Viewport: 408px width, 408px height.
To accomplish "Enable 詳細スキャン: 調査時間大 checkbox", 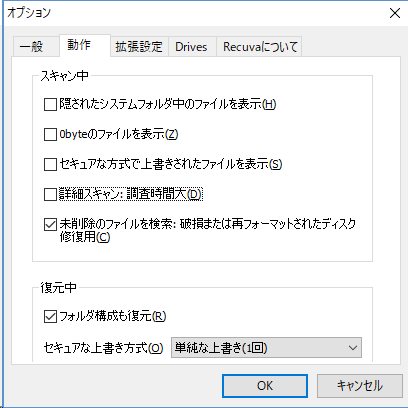I will click(x=50, y=194).
